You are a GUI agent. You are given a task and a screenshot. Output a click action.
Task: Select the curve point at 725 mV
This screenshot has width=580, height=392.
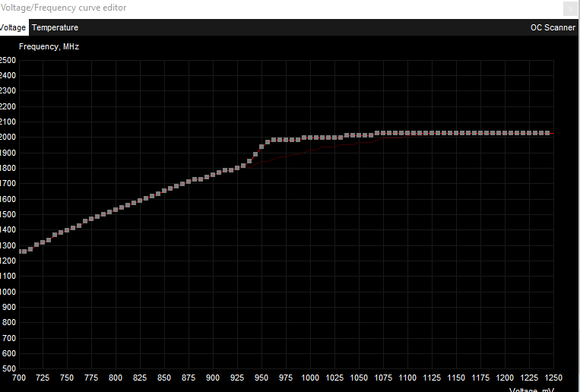(x=43, y=242)
